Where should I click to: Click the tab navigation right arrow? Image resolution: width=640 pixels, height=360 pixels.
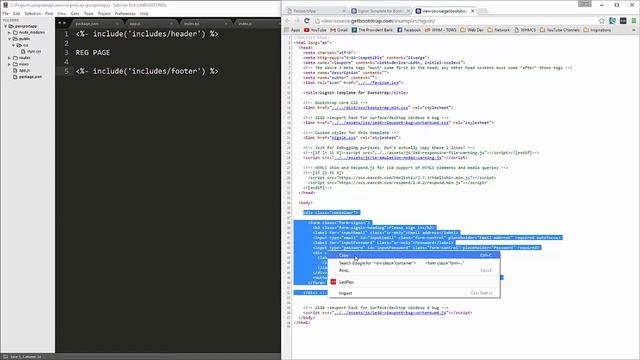(64, 23)
